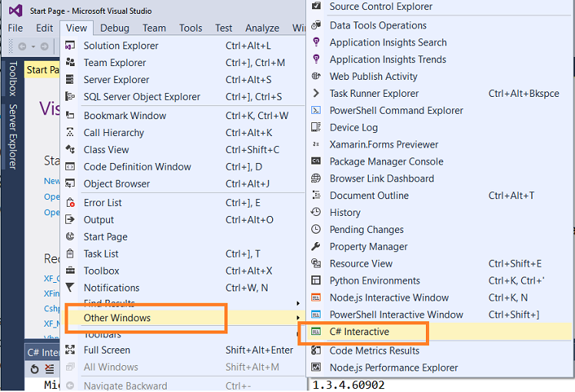Expand the Other Windows submenu arrow
The image size is (575, 392).
click(x=298, y=317)
